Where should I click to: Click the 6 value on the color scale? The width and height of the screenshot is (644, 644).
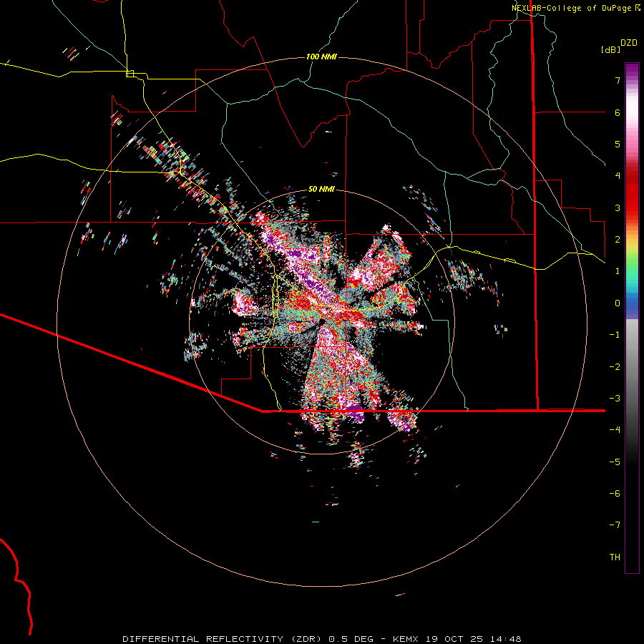pos(618,112)
